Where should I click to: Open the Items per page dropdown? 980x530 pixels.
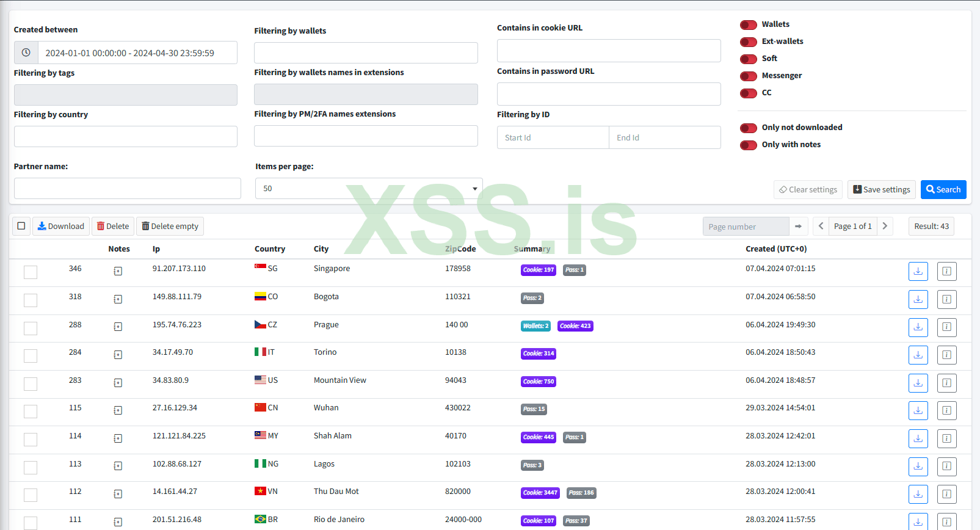(369, 189)
